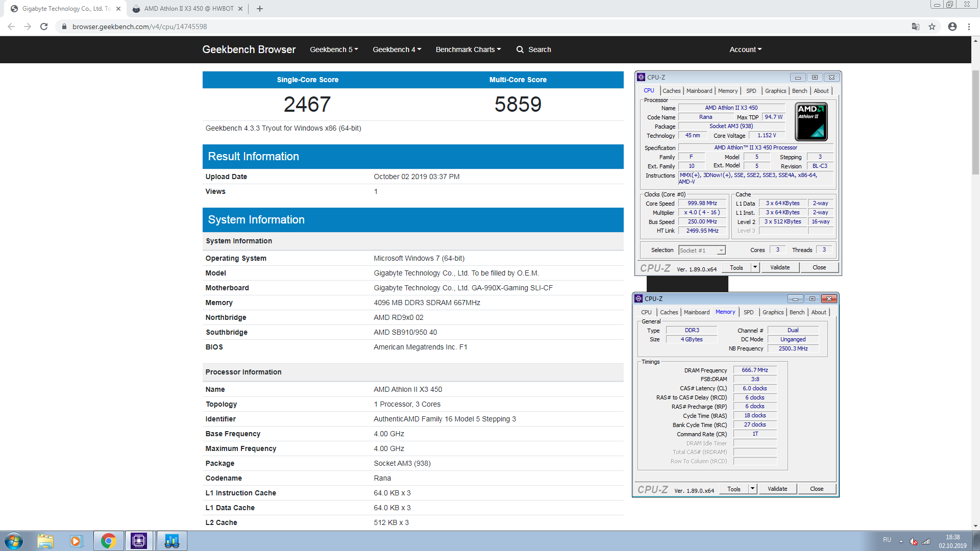The image size is (980, 551).
Task: Bookmark this page with the star icon
Action: tap(932, 27)
